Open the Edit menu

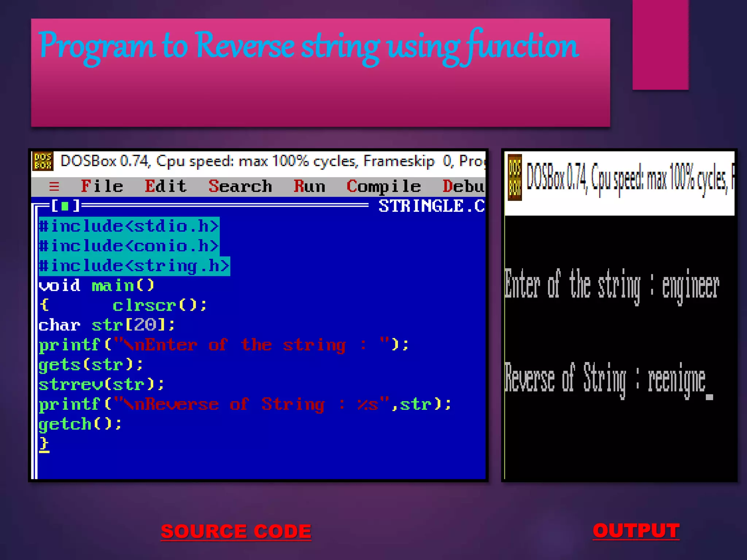pyautogui.click(x=166, y=186)
